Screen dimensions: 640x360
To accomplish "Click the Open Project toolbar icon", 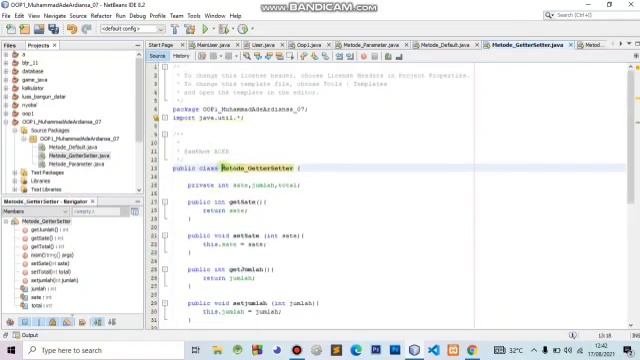I will click(39, 29).
